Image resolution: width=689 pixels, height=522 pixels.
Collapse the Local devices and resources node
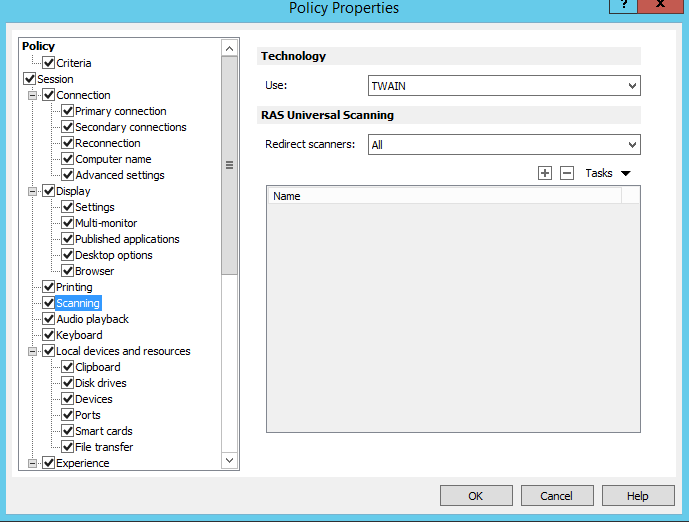(33, 351)
